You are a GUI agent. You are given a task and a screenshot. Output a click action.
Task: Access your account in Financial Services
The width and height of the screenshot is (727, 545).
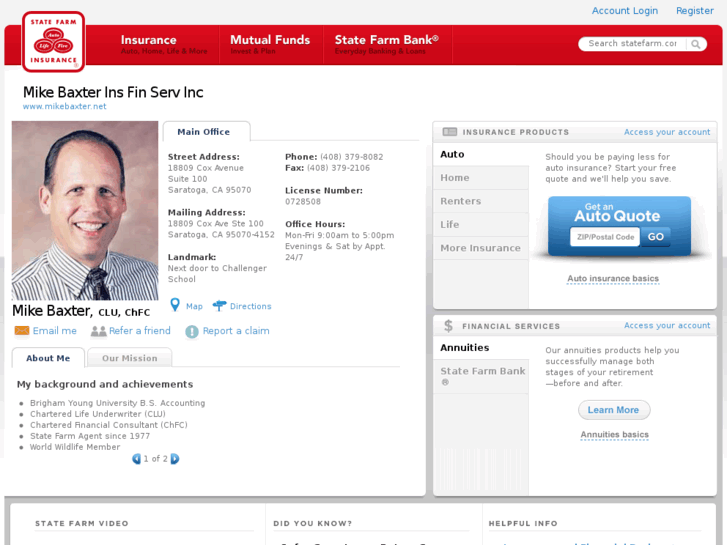[667, 326]
